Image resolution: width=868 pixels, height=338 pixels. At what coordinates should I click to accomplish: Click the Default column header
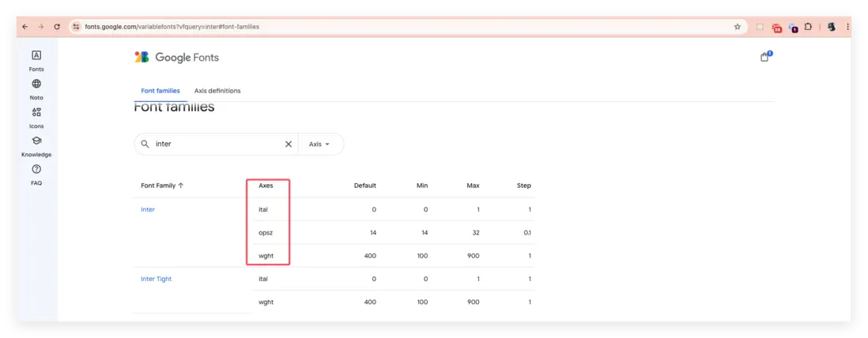point(364,186)
